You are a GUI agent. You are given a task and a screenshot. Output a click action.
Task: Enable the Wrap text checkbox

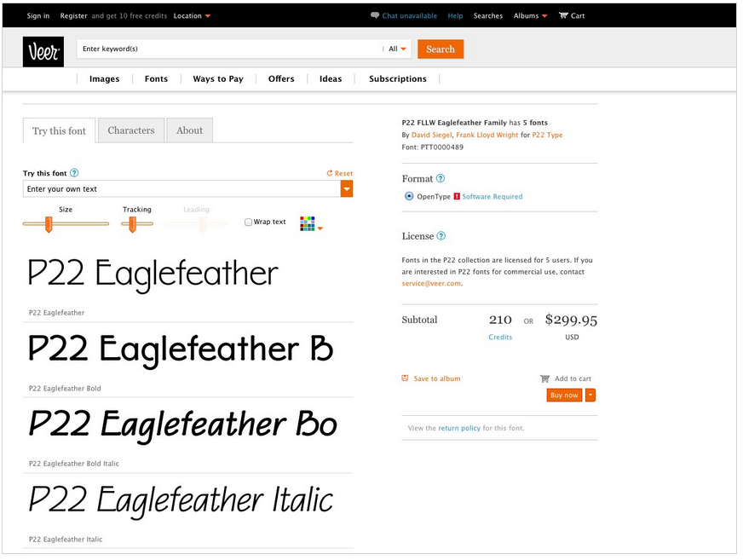click(248, 222)
